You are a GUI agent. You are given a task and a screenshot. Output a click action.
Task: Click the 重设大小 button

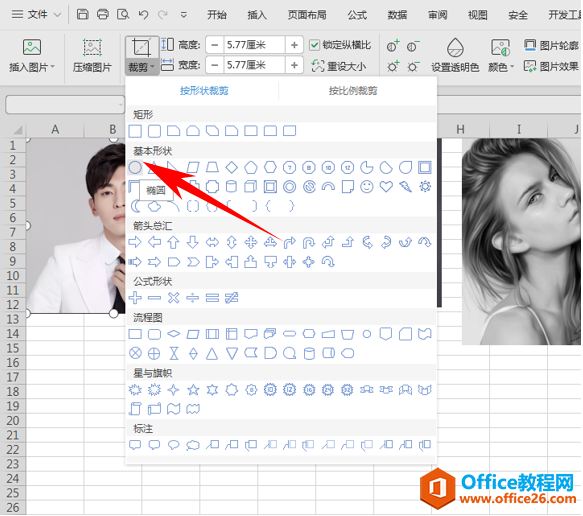click(339, 67)
